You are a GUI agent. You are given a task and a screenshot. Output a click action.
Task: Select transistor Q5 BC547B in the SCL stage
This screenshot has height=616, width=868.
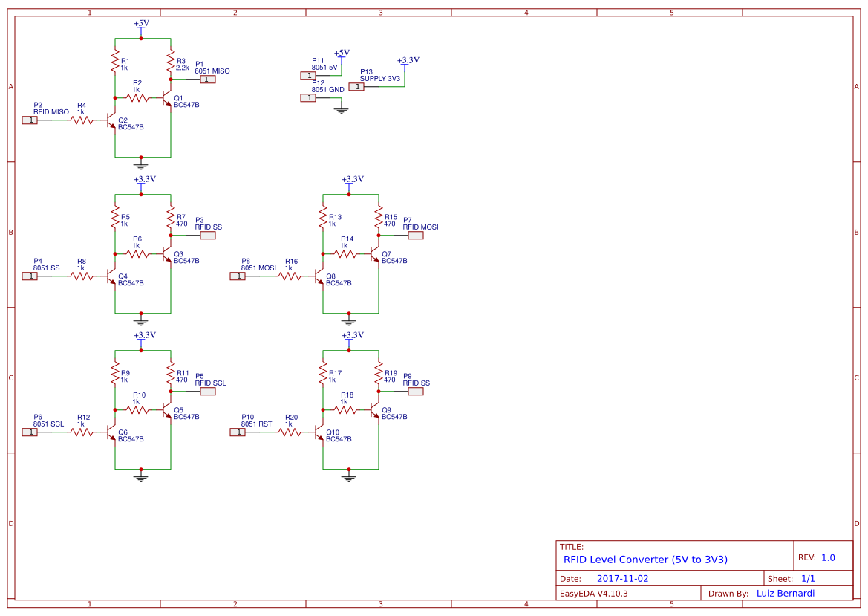pos(167,410)
